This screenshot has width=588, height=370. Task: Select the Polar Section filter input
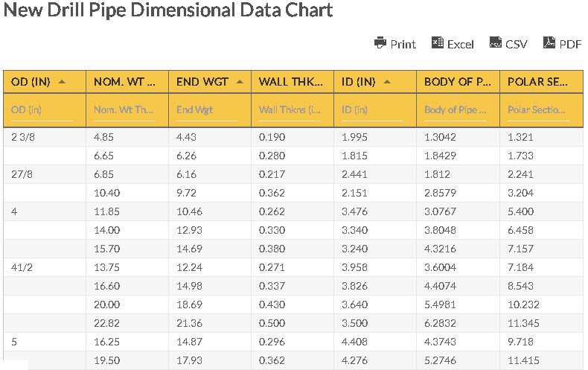coord(538,110)
